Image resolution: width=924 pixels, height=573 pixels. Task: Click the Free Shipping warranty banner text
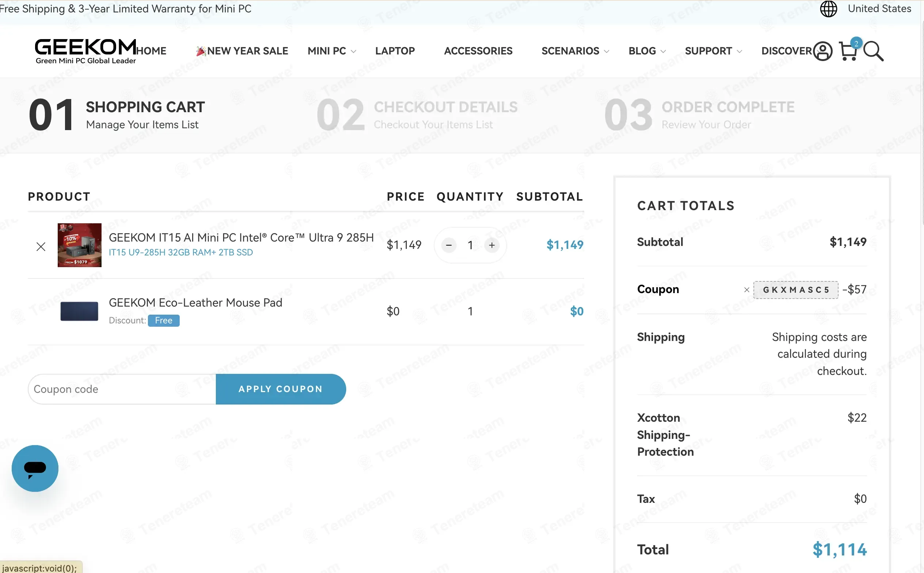(x=125, y=8)
